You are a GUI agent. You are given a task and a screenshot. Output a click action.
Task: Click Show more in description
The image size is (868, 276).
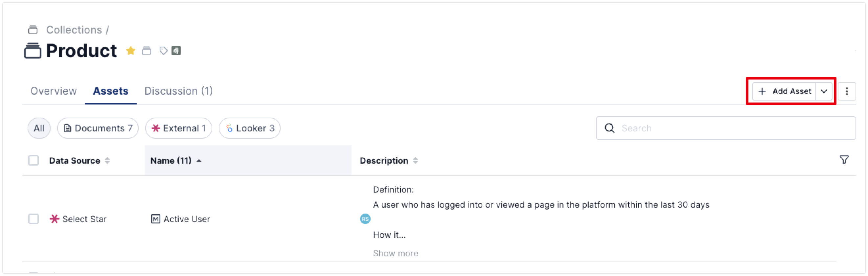click(395, 253)
